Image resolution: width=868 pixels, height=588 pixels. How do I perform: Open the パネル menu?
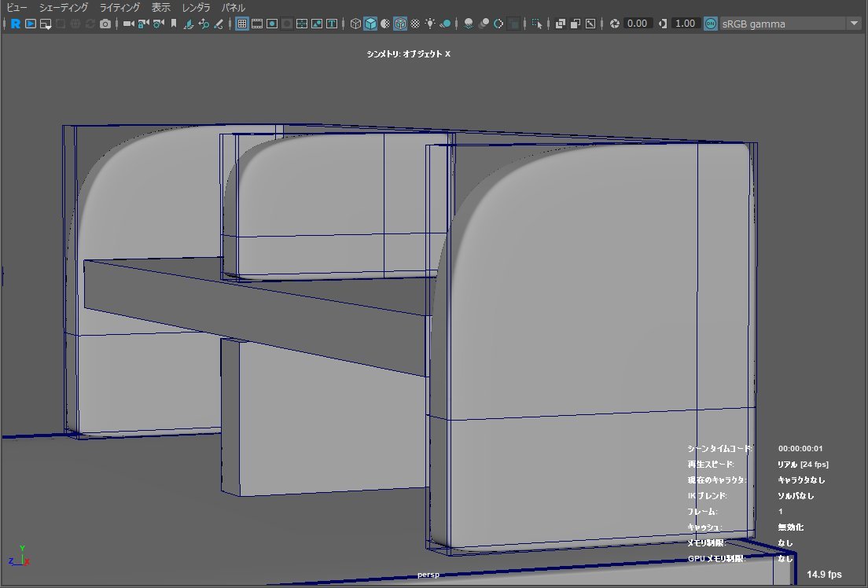233,7
